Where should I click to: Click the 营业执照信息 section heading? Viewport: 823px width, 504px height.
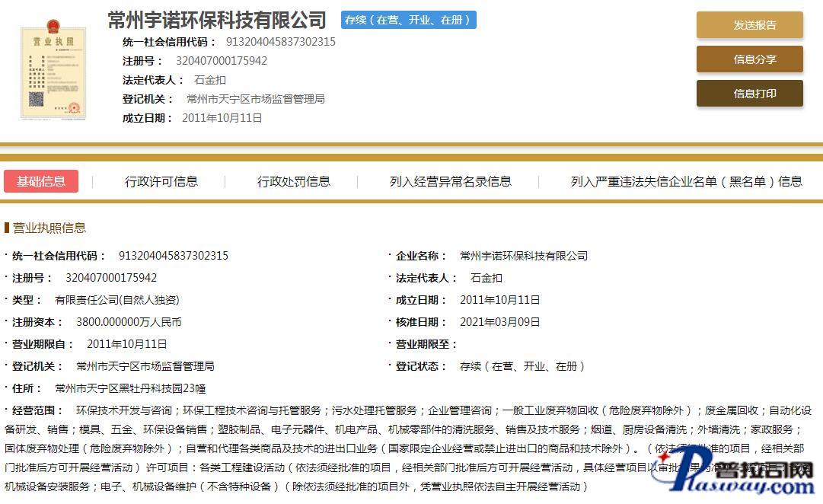click(49, 228)
